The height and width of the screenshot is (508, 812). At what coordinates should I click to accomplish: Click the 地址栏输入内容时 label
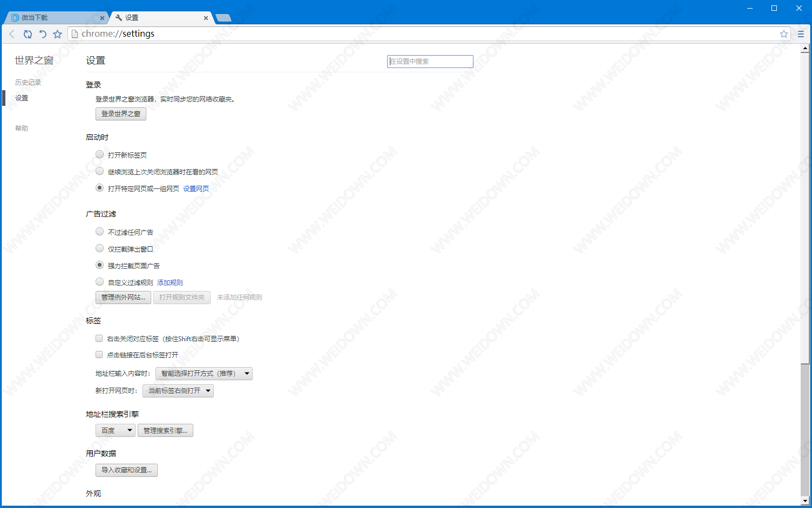tap(123, 374)
